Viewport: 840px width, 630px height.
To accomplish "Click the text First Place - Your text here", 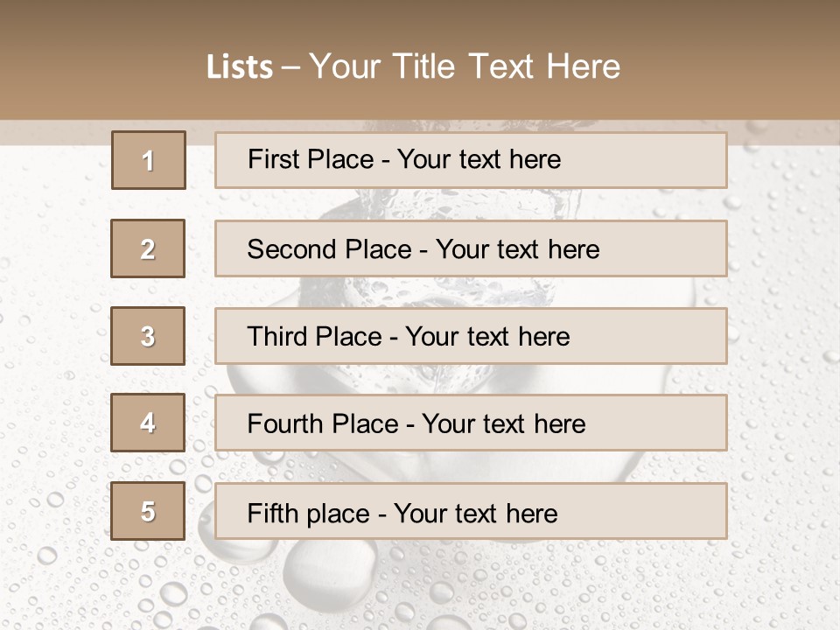I will coord(404,159).
